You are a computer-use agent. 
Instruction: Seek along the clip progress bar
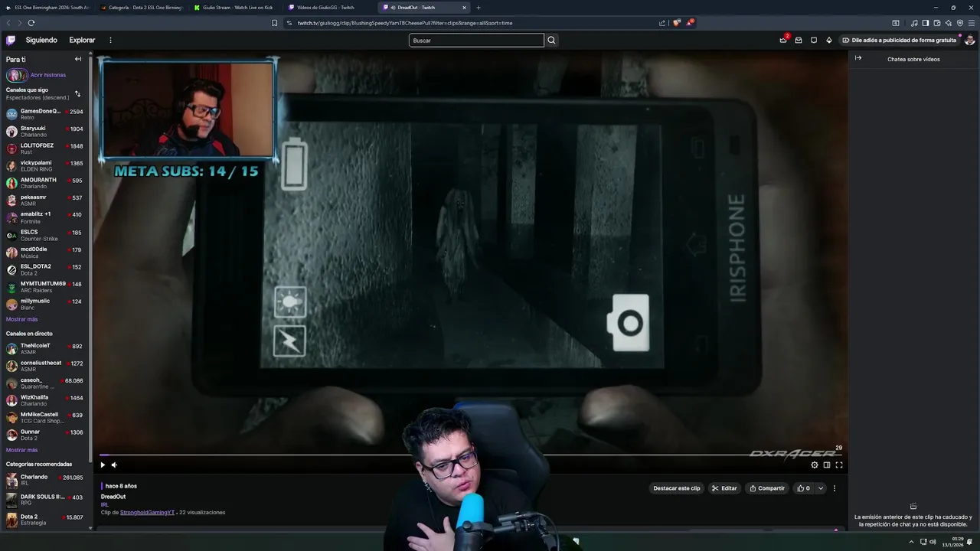(x=471, y=455)
